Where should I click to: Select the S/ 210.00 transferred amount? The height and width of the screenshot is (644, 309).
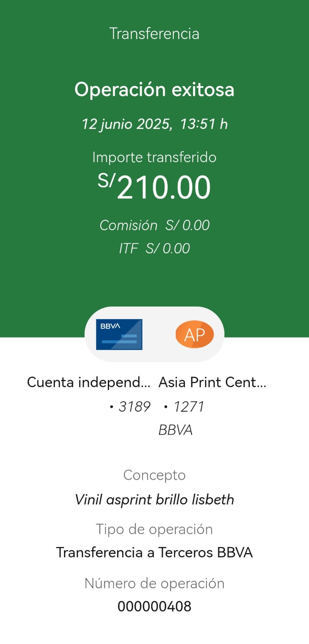(154, 187)
